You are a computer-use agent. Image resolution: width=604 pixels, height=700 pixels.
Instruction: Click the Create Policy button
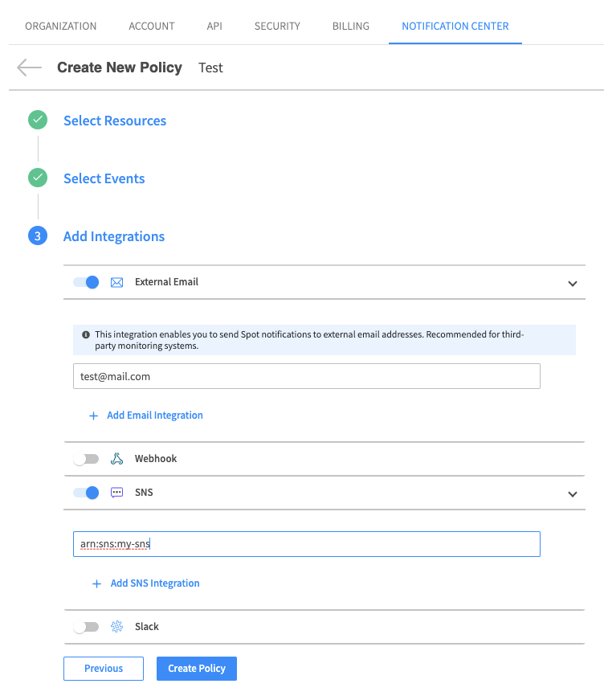coord(197,669)
